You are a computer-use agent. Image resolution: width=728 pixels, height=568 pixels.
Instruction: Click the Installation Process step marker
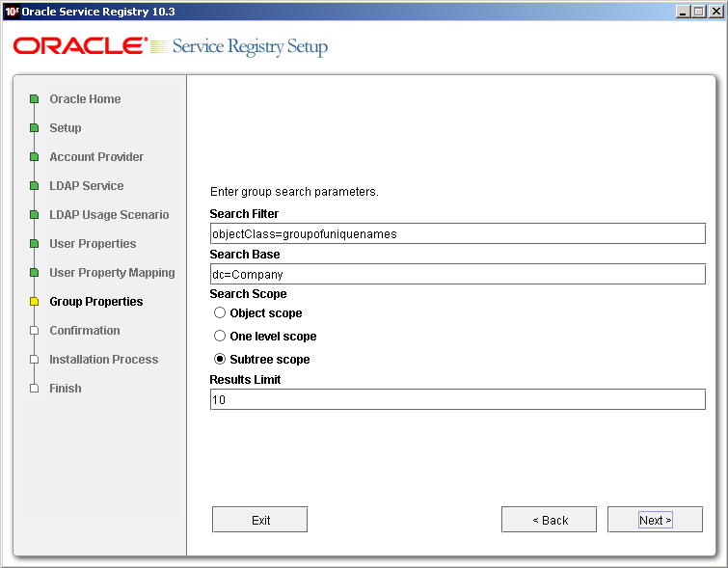(35, 360)
